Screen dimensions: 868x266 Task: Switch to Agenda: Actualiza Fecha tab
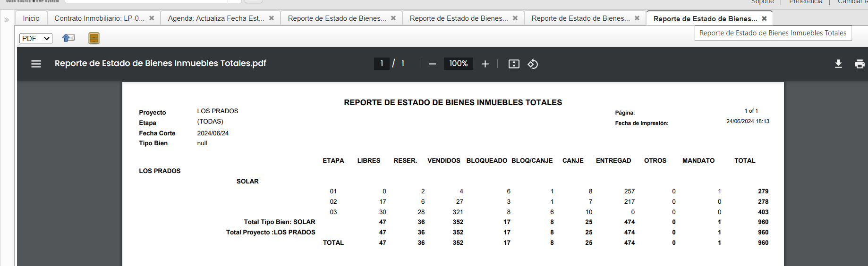click(216, 18)
